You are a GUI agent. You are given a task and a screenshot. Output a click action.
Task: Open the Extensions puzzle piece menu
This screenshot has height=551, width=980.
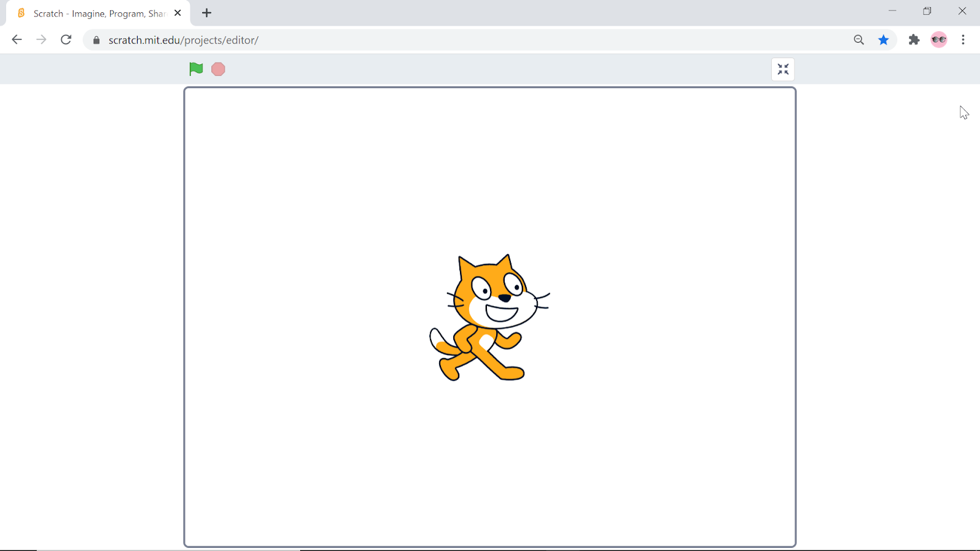[x=914, y=40]
